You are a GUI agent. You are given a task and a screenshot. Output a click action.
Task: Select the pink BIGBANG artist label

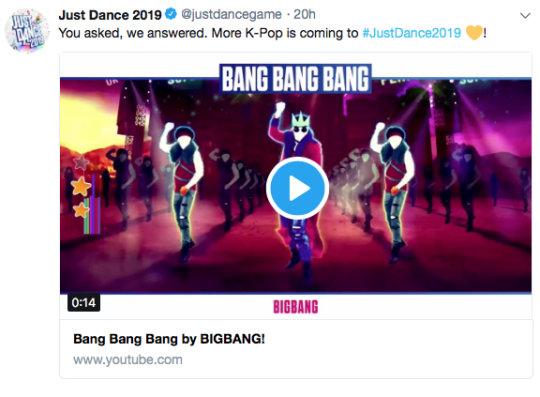click(295, 307)
